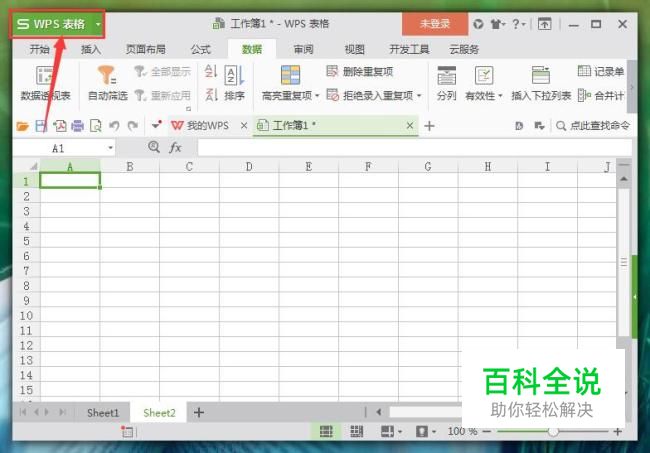This screenshot has height=453, width=650.
Task: Sort descending with the Z-A icon
Action: [211, 95]
